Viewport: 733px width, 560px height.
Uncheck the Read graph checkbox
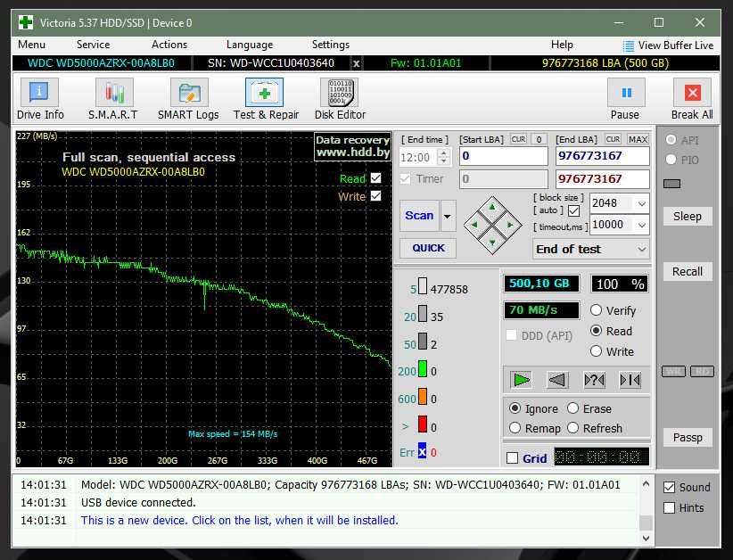375,178
